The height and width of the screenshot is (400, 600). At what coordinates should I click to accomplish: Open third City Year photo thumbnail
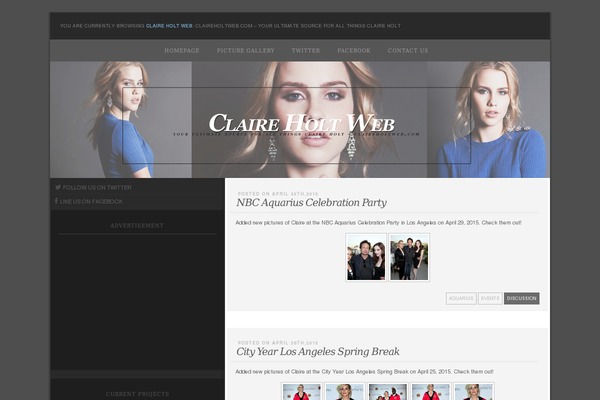[x=388, y=391]
